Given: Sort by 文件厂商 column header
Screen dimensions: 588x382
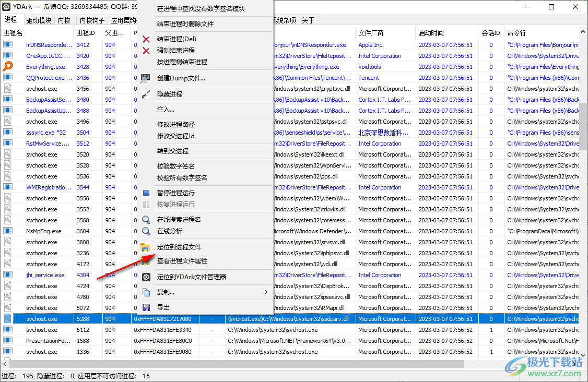Looking at the screenshot, I should [x=385, y=33].
